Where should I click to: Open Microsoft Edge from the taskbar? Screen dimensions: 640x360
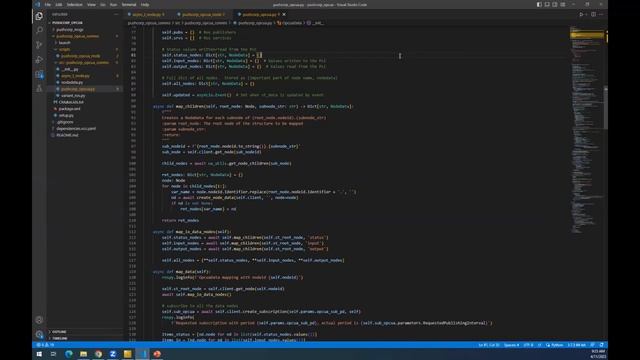(69, 354)
